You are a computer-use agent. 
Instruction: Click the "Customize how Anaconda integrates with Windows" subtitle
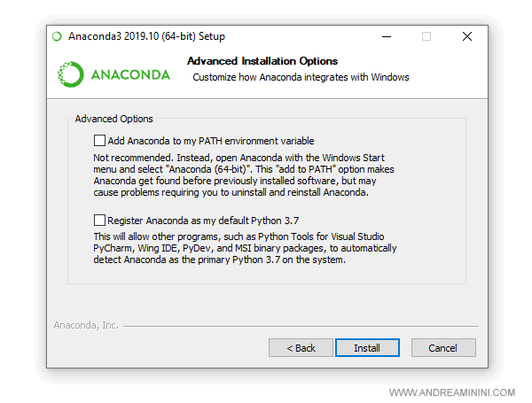tap(301, 77)
